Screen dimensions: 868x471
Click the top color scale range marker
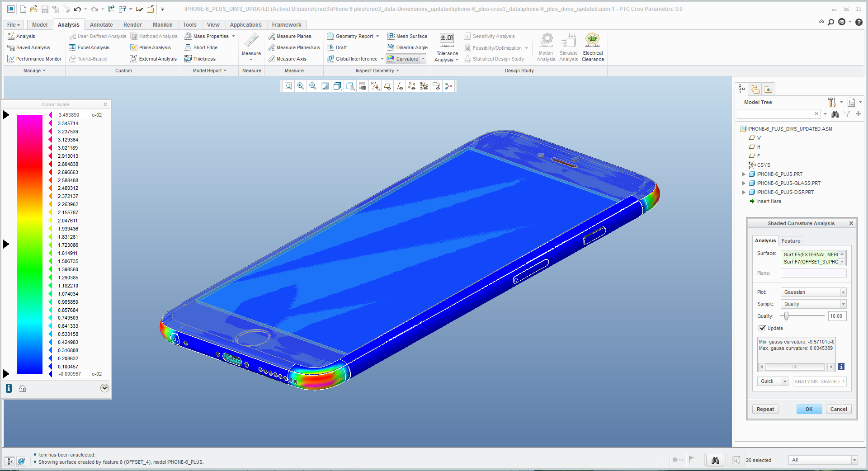click(x=6, y=115)
